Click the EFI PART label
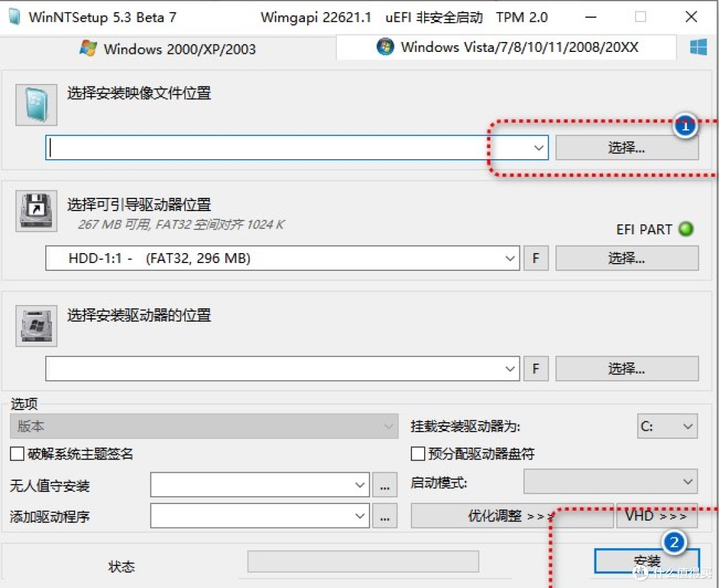 click(644, 229)
